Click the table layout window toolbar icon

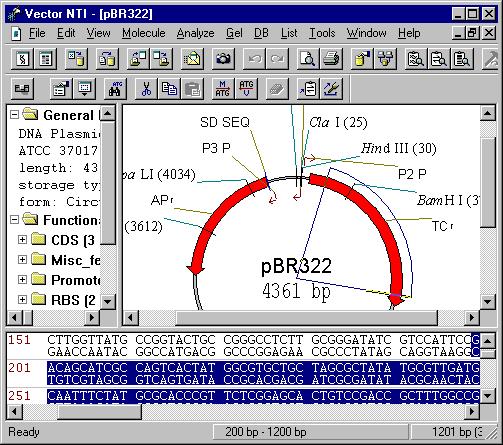[x=45, y=59]
